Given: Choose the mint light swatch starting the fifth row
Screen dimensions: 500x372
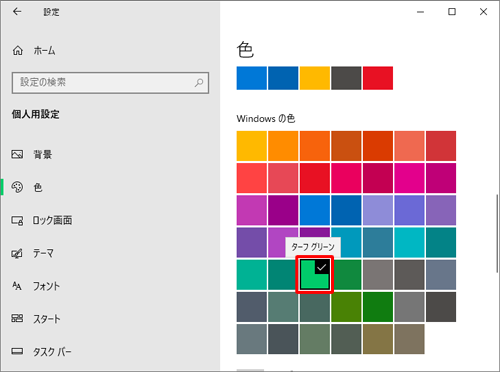Looking at the screenshot, I should click(252, 275).
